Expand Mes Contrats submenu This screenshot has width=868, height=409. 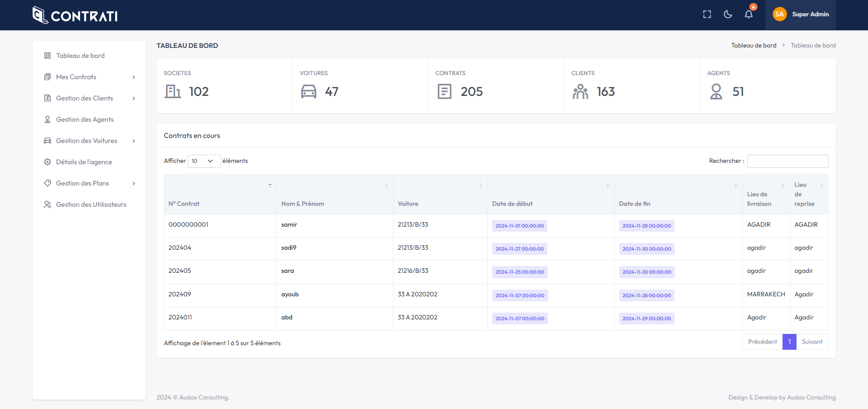(89, 77)
